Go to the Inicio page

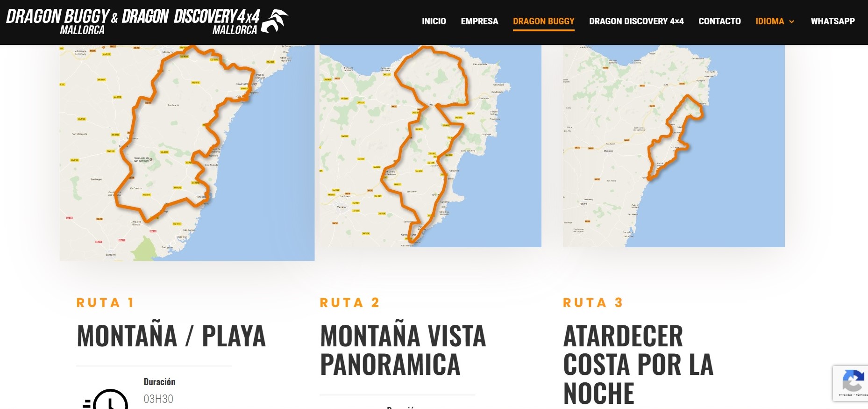[x=434, y=21]
